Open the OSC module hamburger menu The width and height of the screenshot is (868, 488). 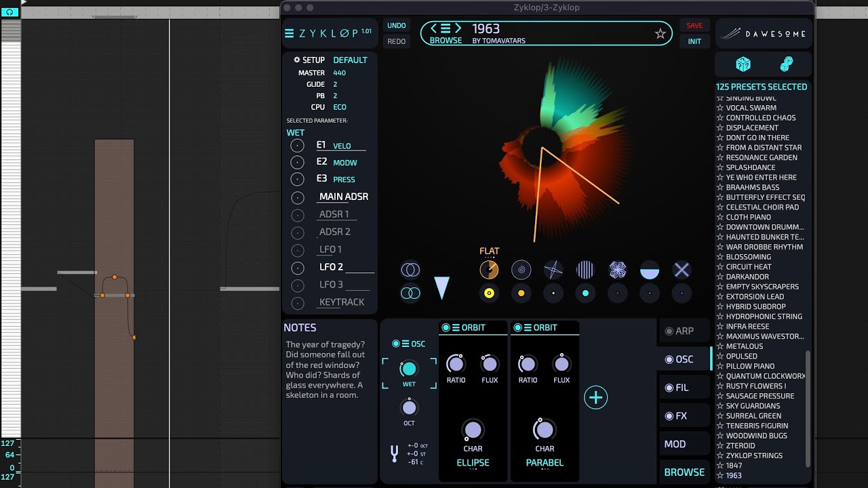[x=405, y=344]
